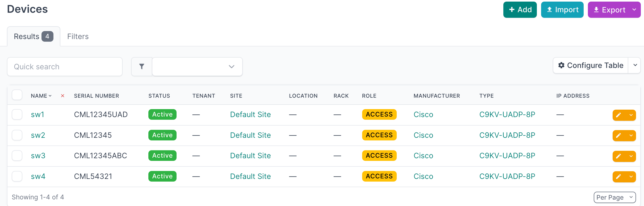Click the Configure Table gear button
644x206 pixels.
pyautogui.click(x=591, y=65)
